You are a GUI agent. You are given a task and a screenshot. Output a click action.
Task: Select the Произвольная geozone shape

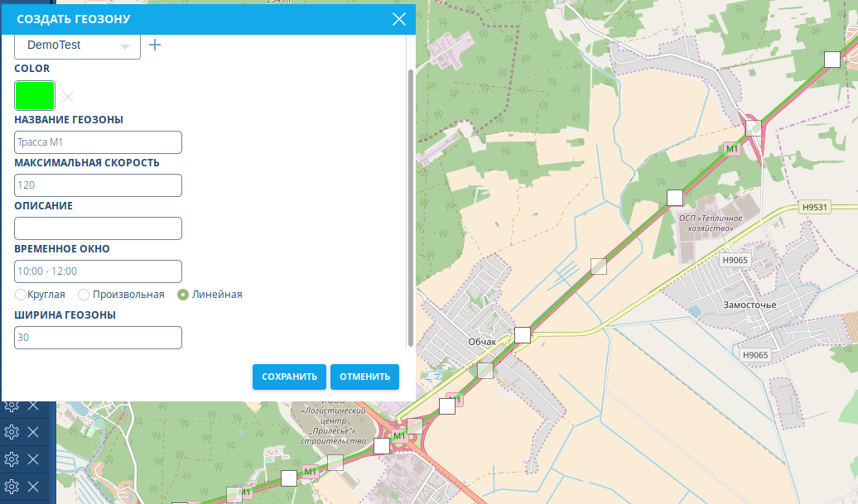pyautogui.click(x=84, y=295)
